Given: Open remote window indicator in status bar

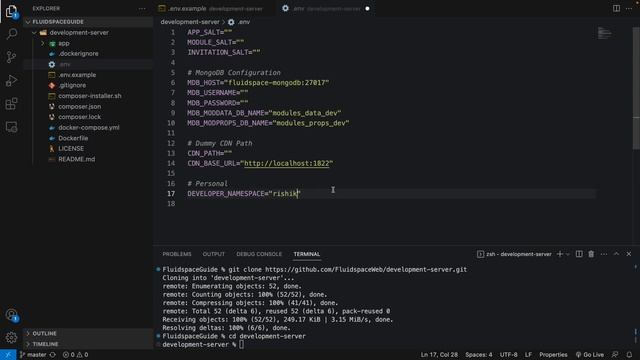Looking at the screenshot, I should [8, 355].
